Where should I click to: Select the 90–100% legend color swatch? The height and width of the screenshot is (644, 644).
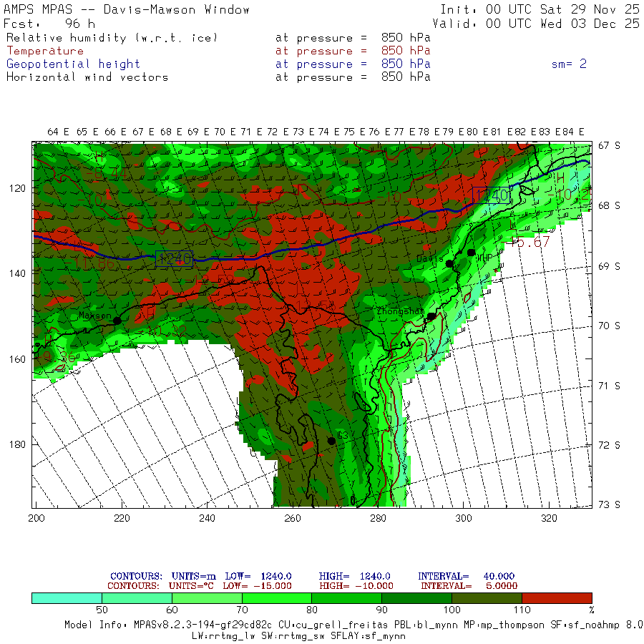tap(417, 598)
